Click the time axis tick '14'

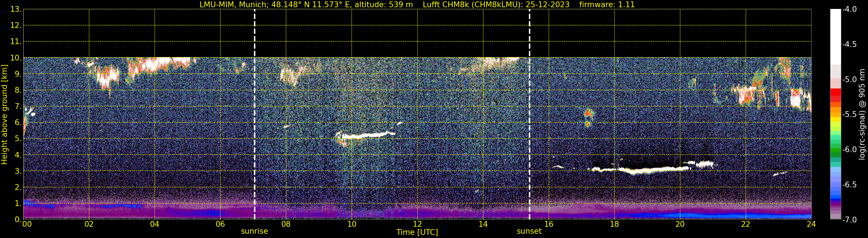click(483, 224)
